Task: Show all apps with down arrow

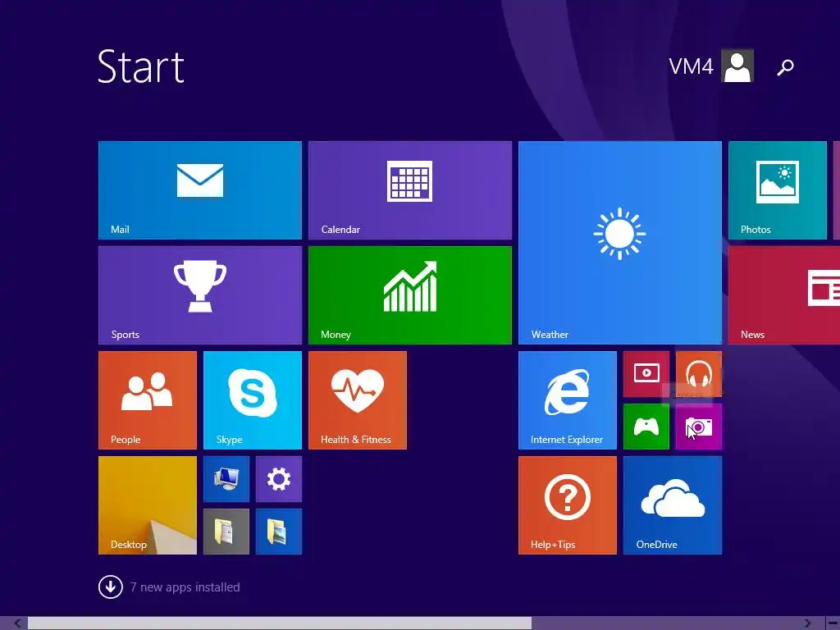Action: pyautogui.click(x=111, y=587)
